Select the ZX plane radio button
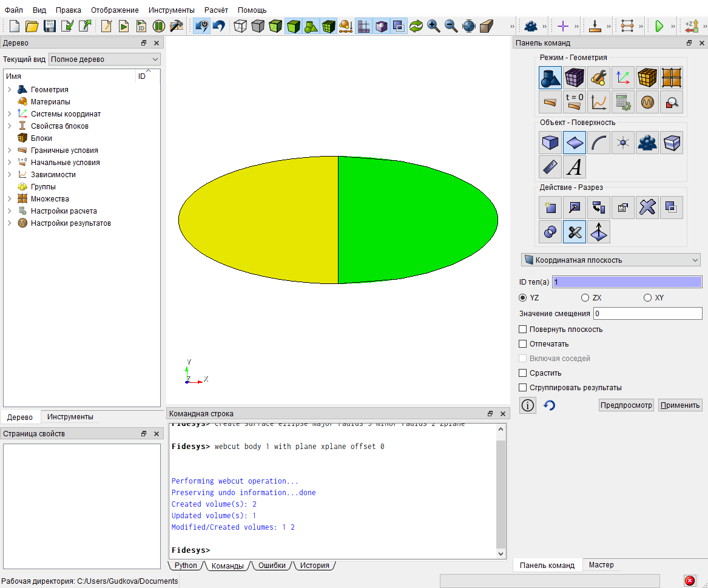The width and height of the screenshot is (708, 588). tap(585, 297)
